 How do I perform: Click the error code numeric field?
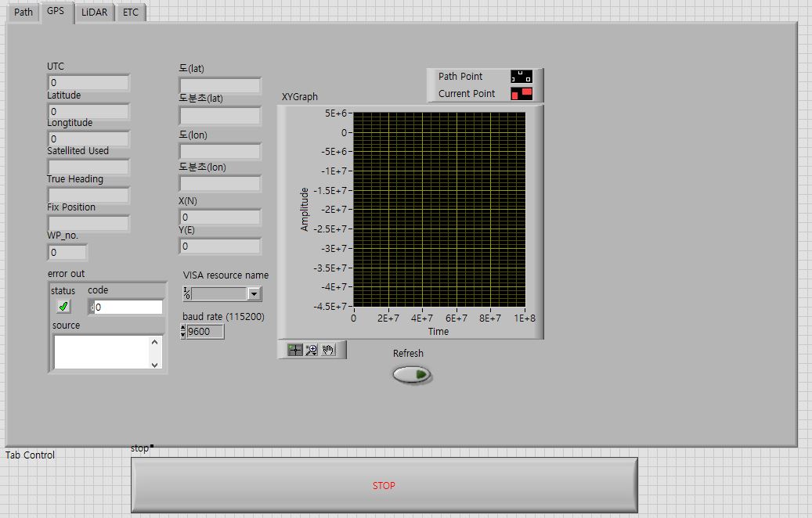click(128, 308)
